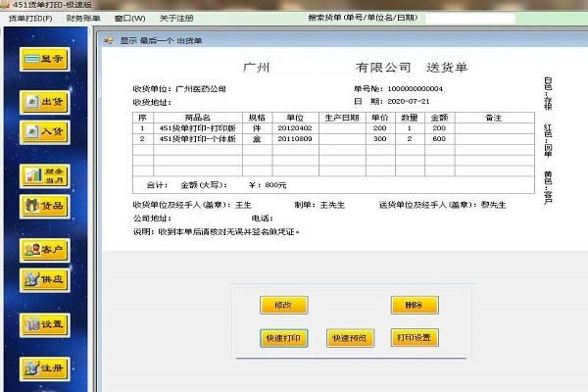Click the 注册 (Register) sidebar icon
The image size is (588, 392).
tap(46, 369)
